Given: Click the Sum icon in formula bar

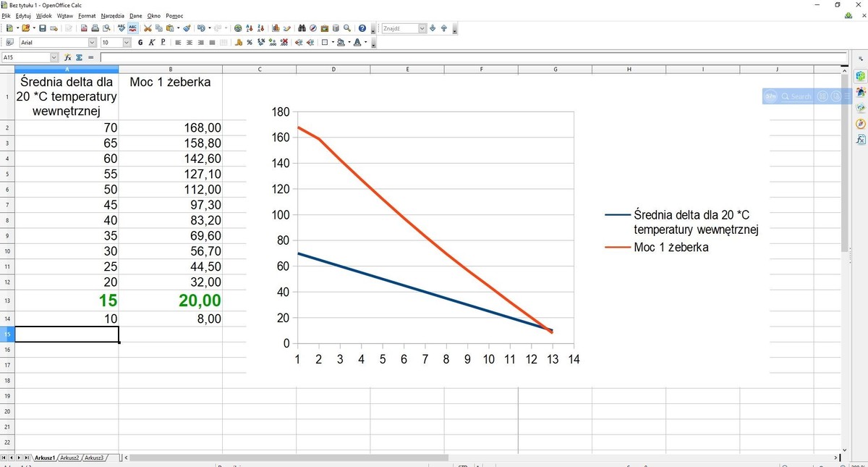Looking at the screenshot, I should [x=79, y=57].
